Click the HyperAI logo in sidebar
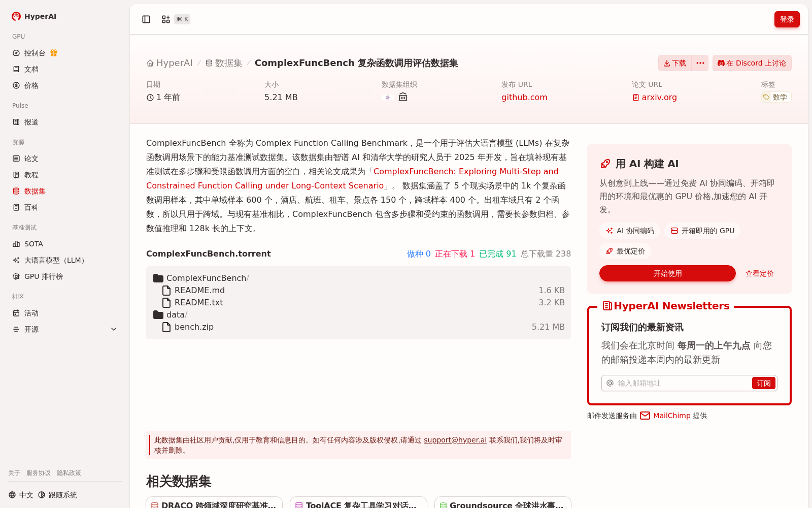812x508 pixels. click(x=34, y=16)
